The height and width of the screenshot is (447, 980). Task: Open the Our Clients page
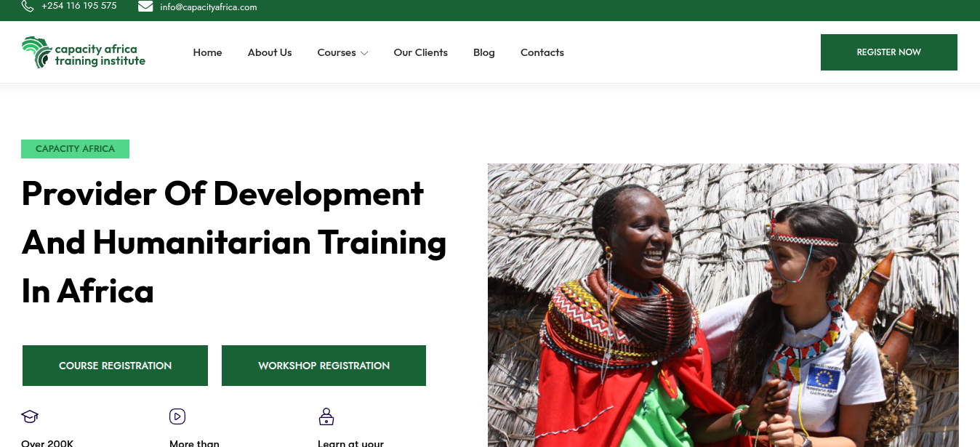click(x=420, y=52)
